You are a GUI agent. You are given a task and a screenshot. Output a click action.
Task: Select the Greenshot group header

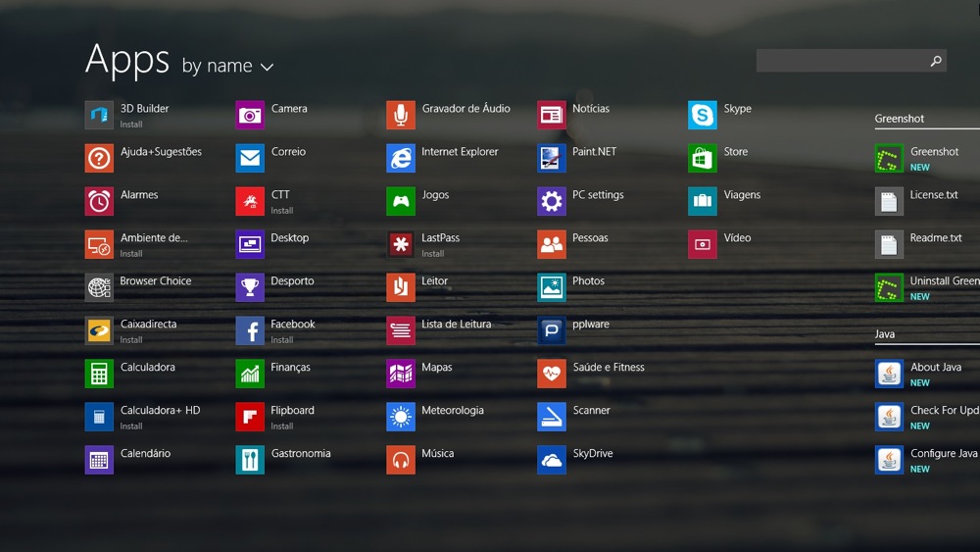pyautogui.click(x=900, y=119)
